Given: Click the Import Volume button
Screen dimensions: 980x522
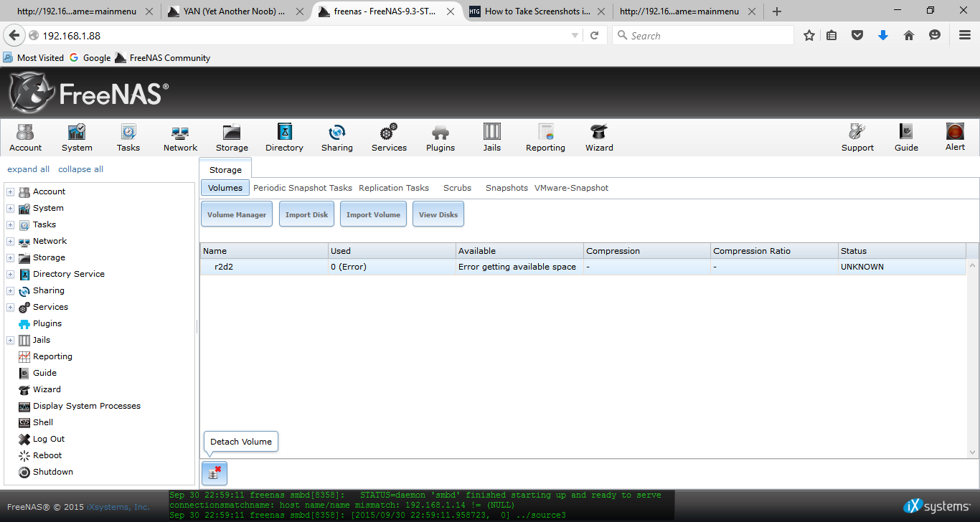Looking at the screenshot, I should pyautogui.click(x=373, y=214).
